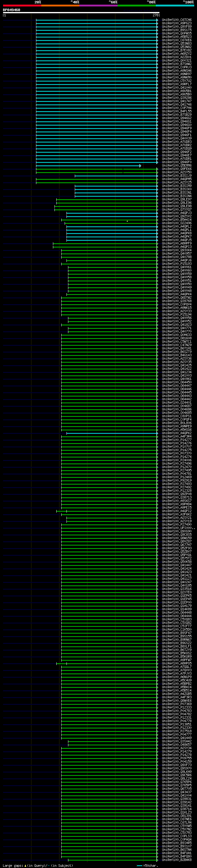Viewport: 197px width, 868px height.
Task: Select the query ID BP049460
Action: coord(11,10)
